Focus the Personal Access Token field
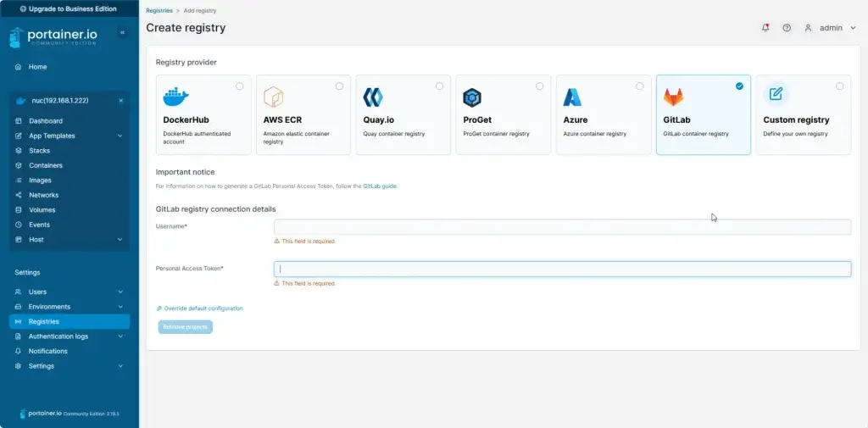The height and width of the screenshot is (428, 868). 563,270
